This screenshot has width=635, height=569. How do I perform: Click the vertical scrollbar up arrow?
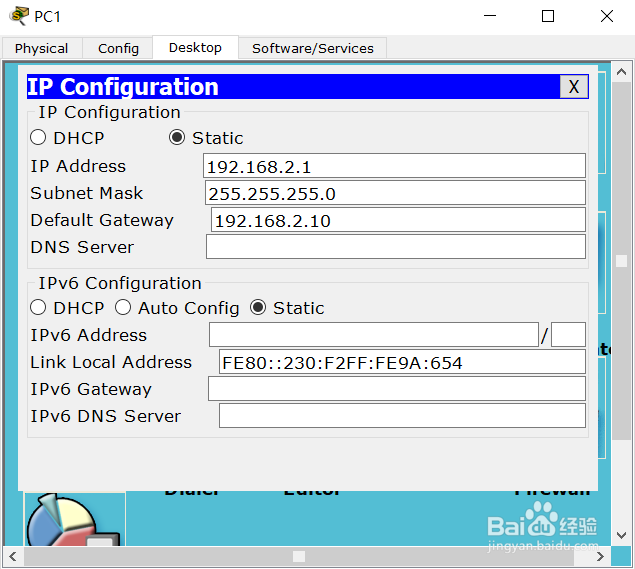click(621, 72)
